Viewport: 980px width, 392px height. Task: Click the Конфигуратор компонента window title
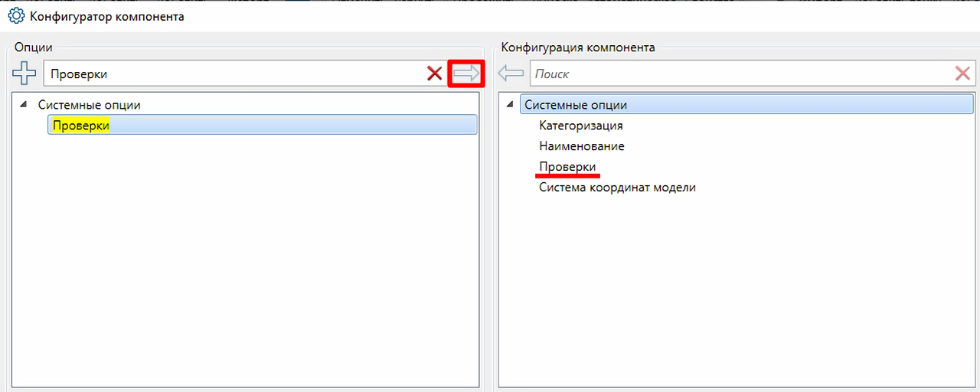pos(107,15)
